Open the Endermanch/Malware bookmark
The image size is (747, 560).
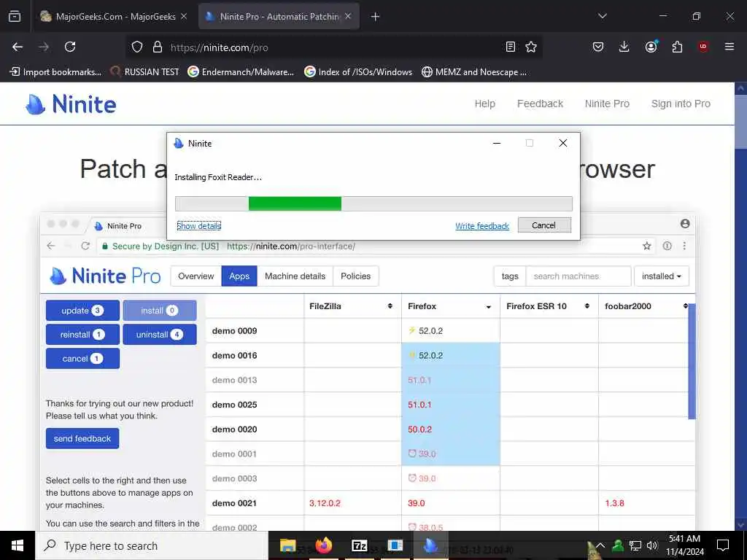click(x=241, y=72)
